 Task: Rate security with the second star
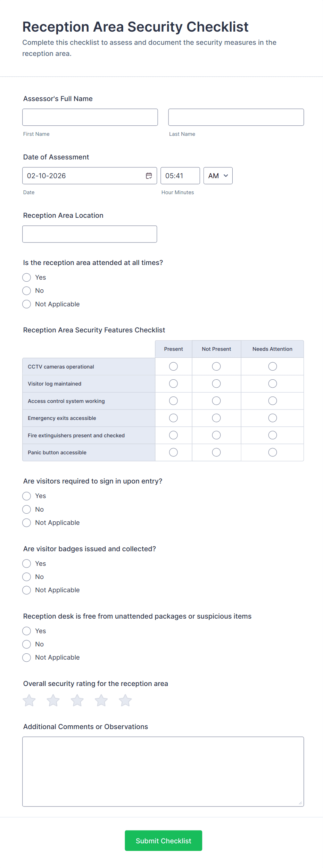(53, 700)
